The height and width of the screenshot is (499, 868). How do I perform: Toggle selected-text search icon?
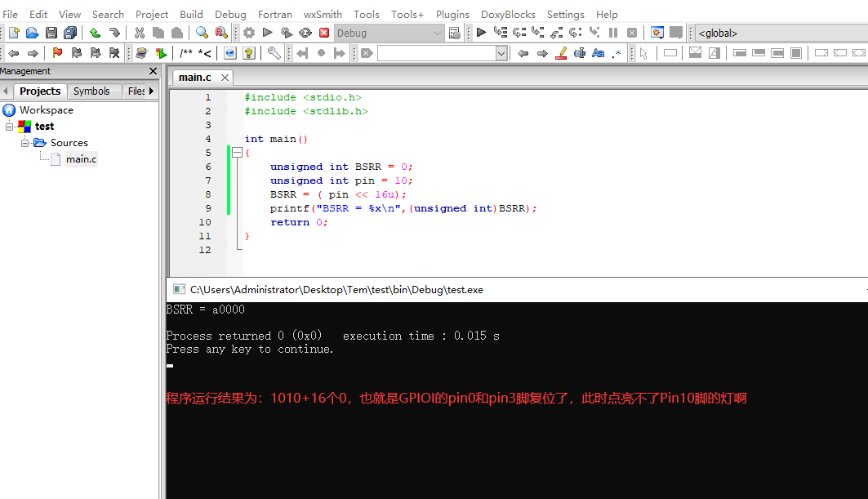(x=580, y=53)
